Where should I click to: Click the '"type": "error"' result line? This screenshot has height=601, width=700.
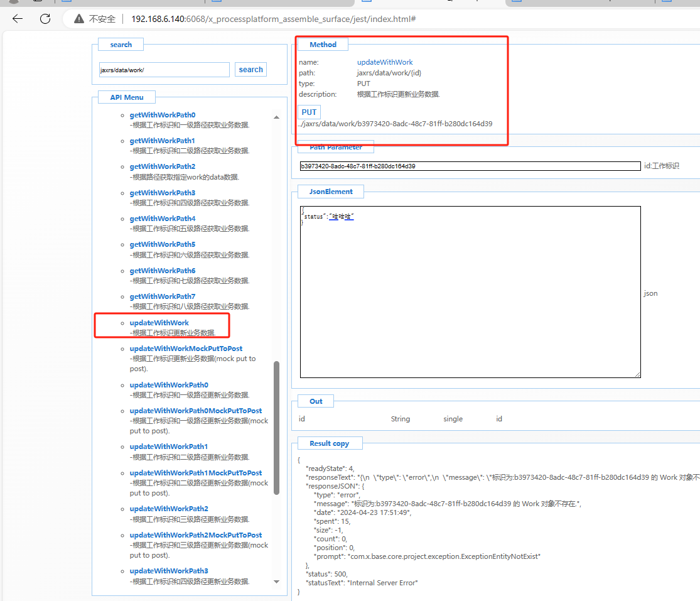click(x=337, y=495)
